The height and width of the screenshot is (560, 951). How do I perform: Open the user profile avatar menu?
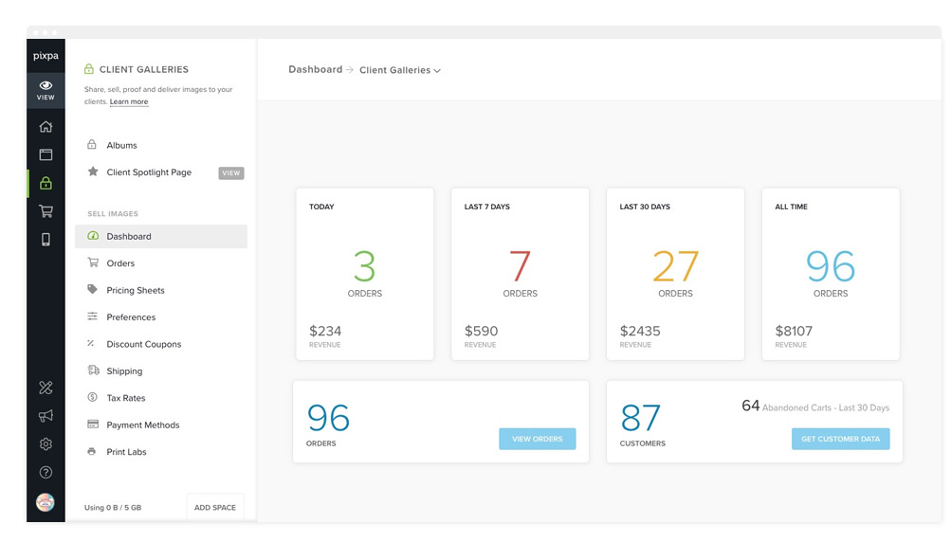(46, 502)
